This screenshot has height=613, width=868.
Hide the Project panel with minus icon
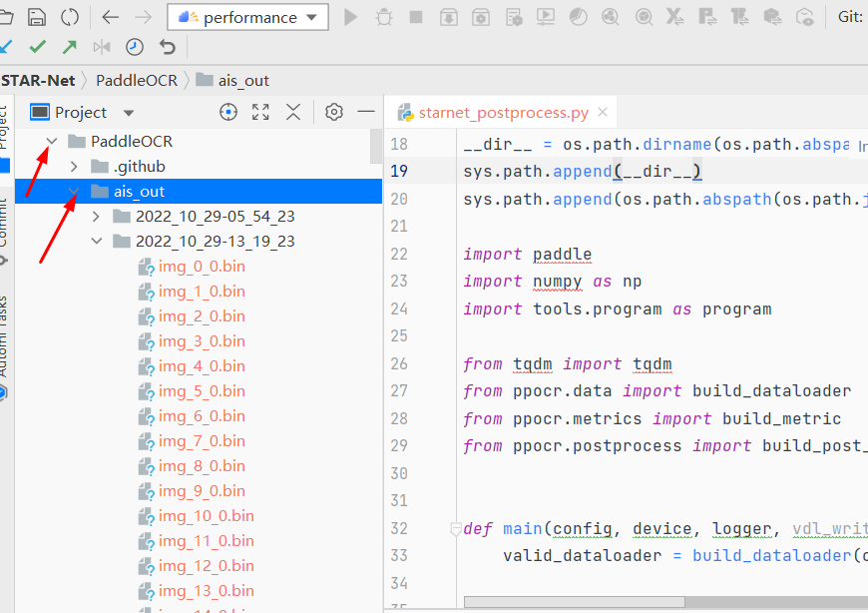tap(366, 112)
